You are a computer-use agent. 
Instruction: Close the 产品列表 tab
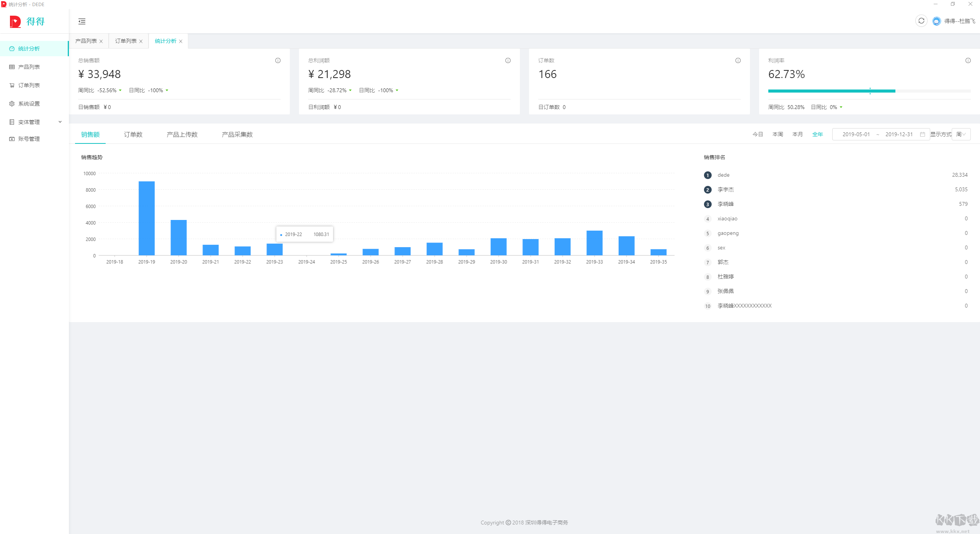click(101, 41)
